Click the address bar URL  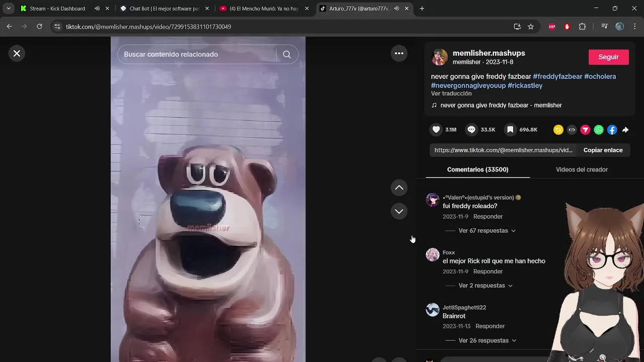pyautogui.click(x=148, y=27)
